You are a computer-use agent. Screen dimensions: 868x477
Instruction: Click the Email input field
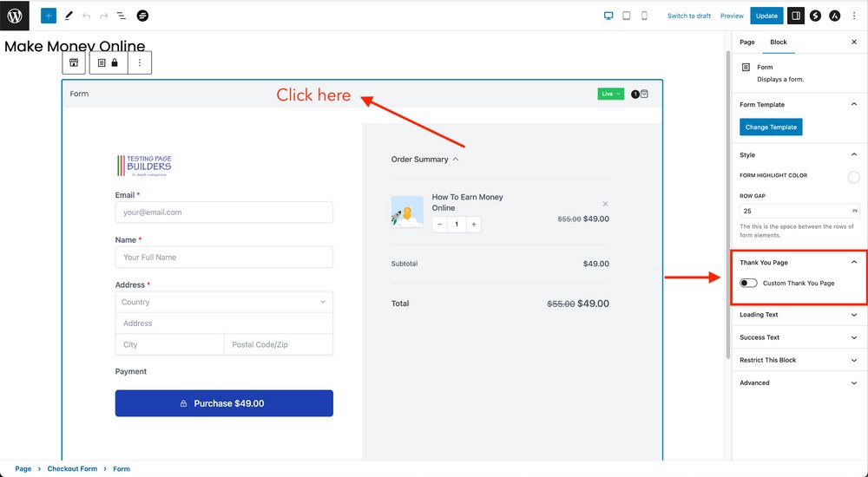click(x=224, y=212)
